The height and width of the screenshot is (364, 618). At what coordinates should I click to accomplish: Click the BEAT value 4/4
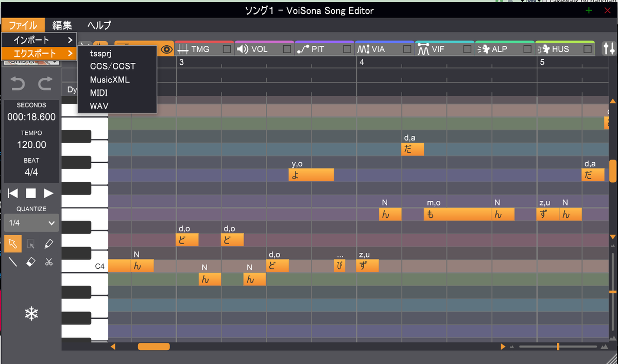tap(31, 172)
